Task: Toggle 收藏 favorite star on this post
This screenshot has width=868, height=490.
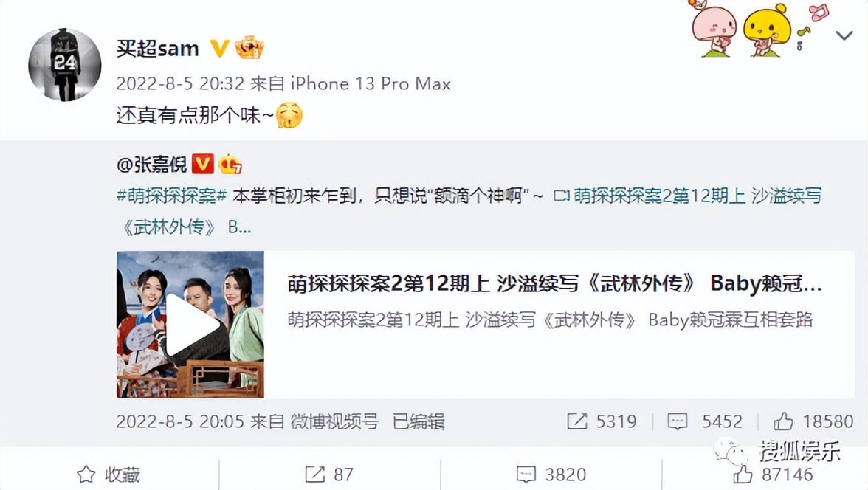Action: click(x=108, y=475)
